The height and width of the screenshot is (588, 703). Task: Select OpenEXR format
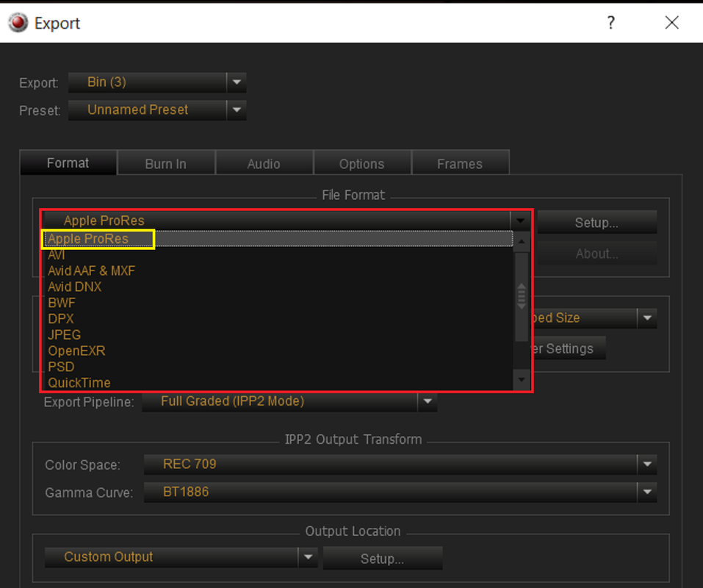[278, 351]
